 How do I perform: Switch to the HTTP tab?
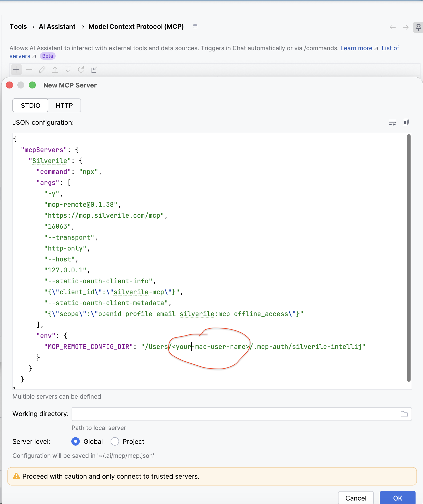tap(64, 105)
